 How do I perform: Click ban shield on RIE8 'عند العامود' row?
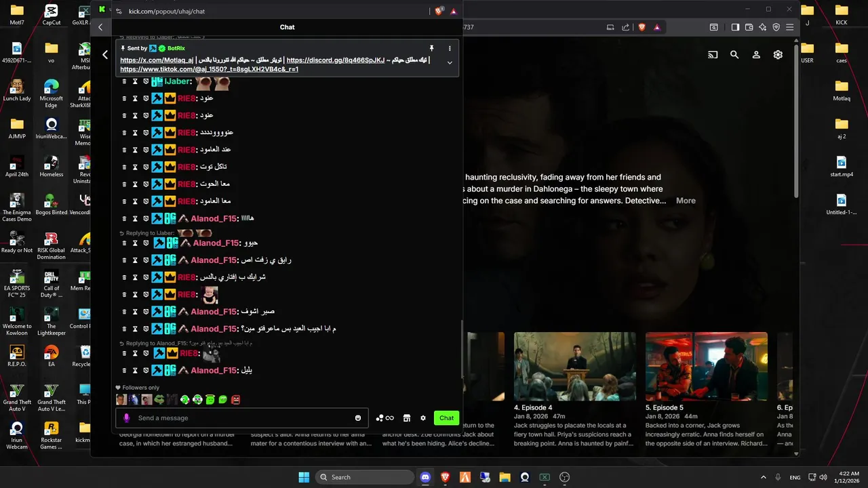pos(146,150)
